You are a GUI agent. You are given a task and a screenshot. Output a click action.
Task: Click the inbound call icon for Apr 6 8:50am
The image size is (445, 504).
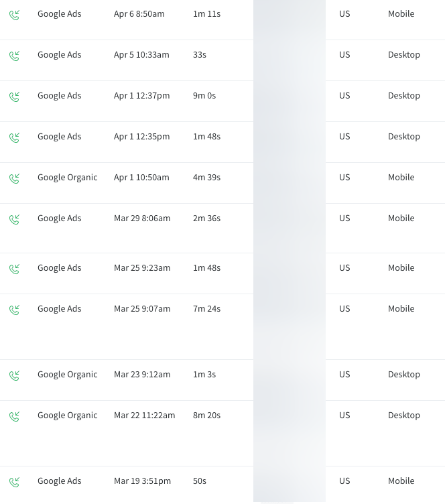pos(14,15)
